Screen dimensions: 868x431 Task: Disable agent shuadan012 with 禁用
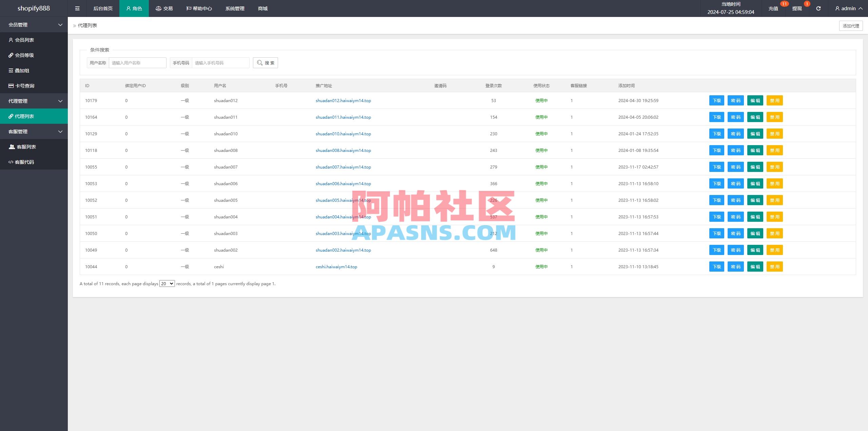pos(775,100)
